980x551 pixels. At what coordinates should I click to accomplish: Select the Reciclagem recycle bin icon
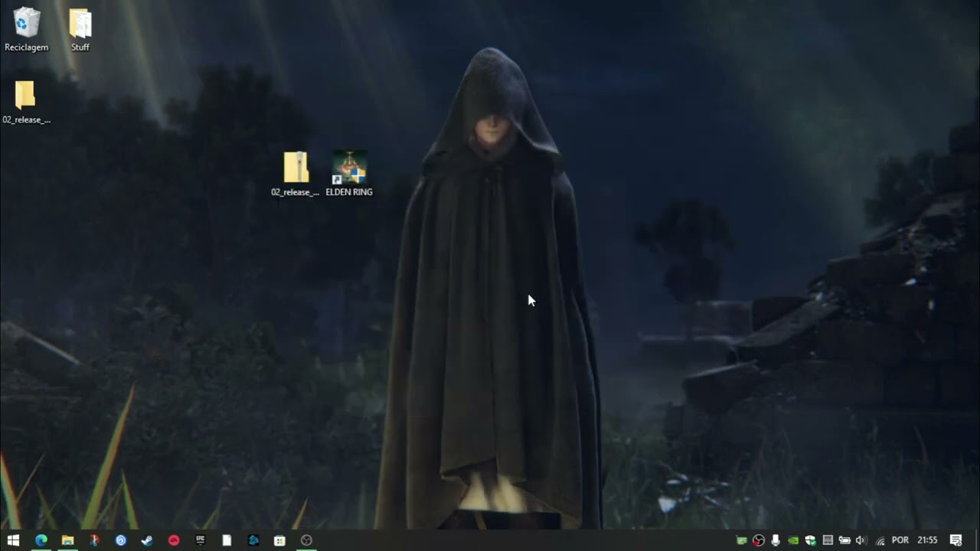tap(26, 29)
